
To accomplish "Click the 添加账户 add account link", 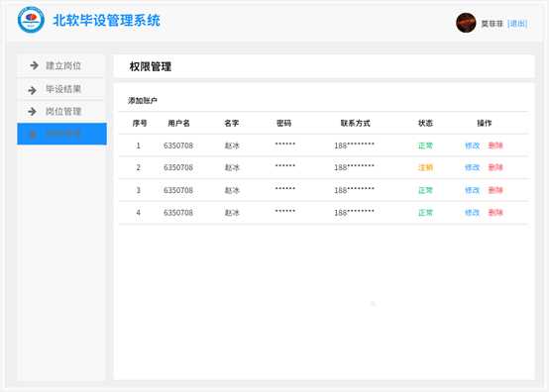I will pos(142,101).
